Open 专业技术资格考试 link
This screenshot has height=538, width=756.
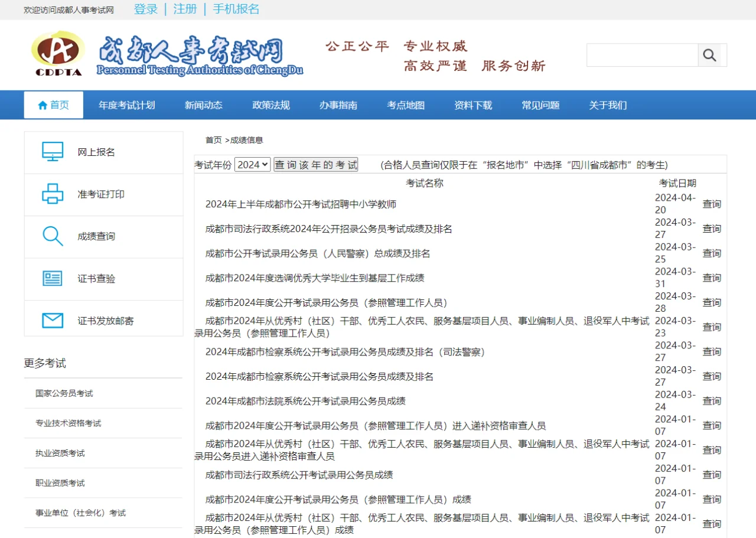click(x=69, y=423)
